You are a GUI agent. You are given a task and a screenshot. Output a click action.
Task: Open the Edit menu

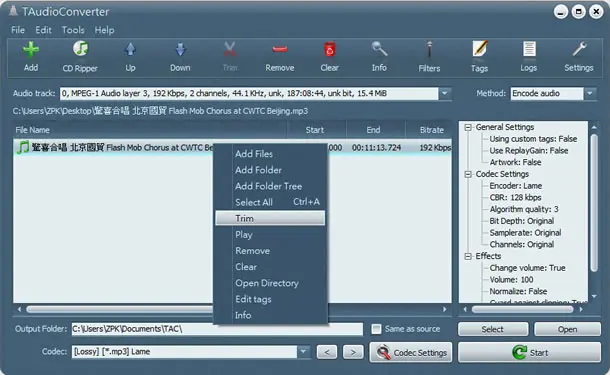tap(43, 30)
